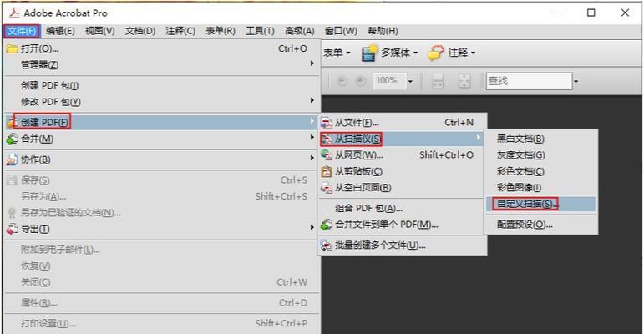Viewport: 644px width, 334px height.
Task: Open the 工具(T) menu
Action: pyautogui.click(x=260, y=31)
